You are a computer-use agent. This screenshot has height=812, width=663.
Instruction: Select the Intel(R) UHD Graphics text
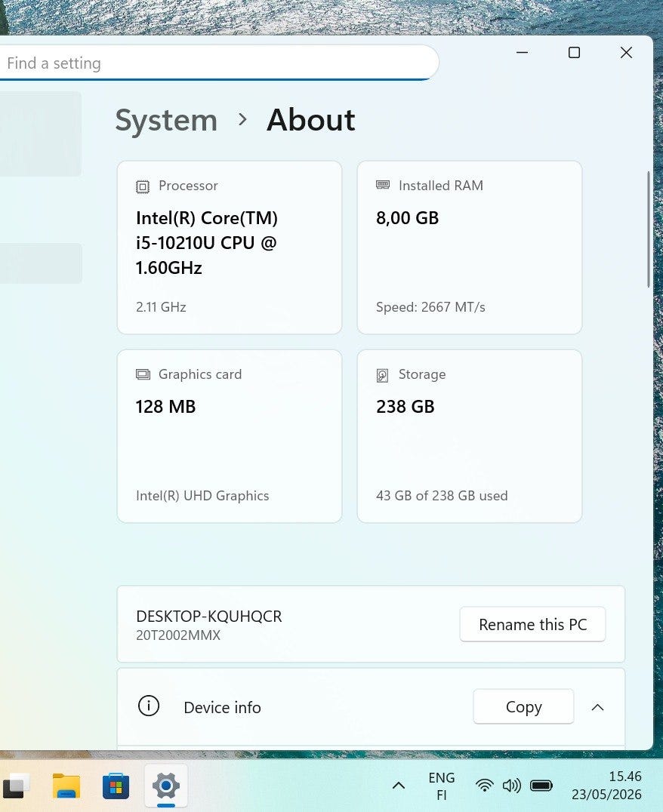(202, 496)
